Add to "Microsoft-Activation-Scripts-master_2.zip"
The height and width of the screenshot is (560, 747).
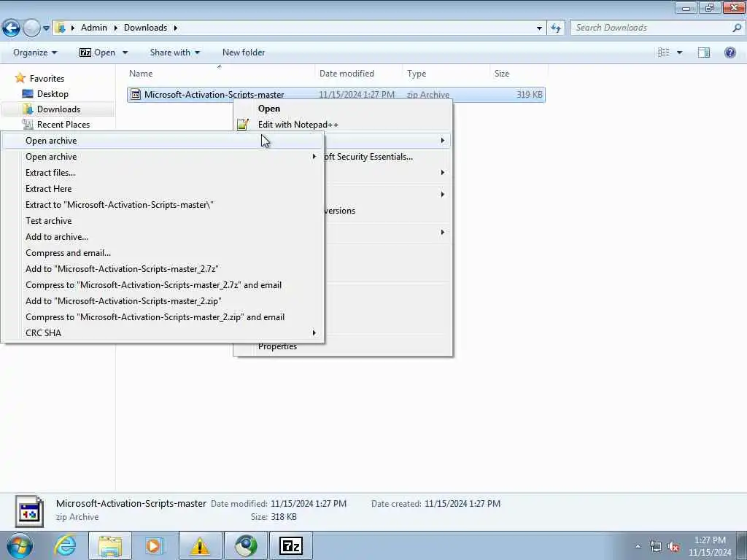click(163, 301)
